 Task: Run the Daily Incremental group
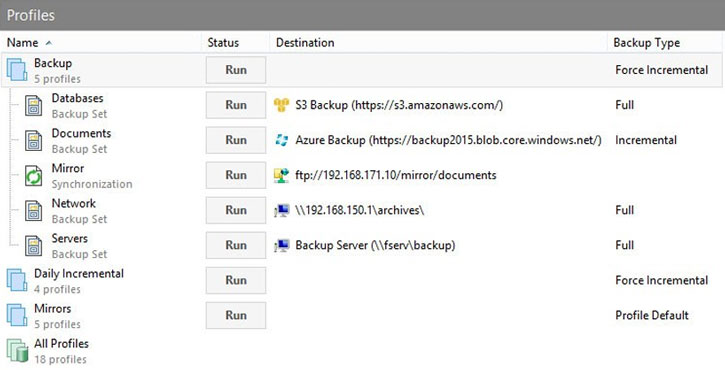(236, 280)
